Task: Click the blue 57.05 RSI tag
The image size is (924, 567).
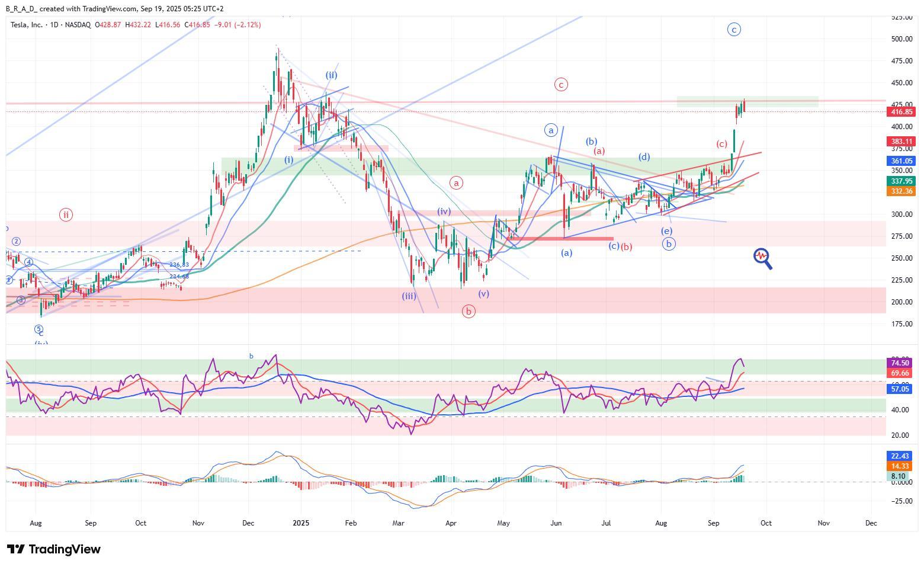Action: (900, 389)
